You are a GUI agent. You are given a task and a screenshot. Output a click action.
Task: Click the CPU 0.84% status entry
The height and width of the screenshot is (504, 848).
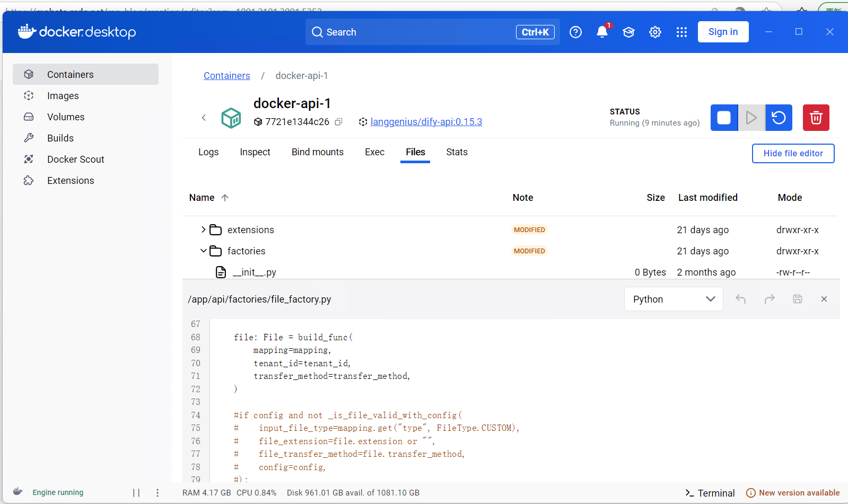257,493
